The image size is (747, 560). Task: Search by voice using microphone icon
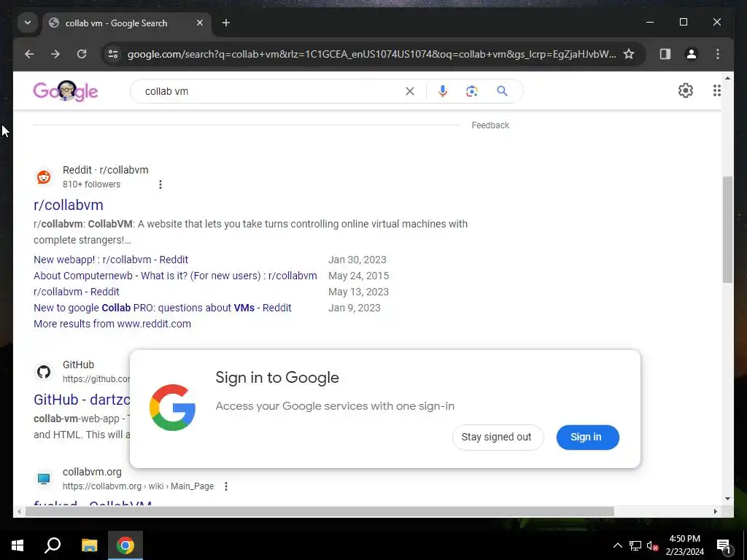[442, 91]
